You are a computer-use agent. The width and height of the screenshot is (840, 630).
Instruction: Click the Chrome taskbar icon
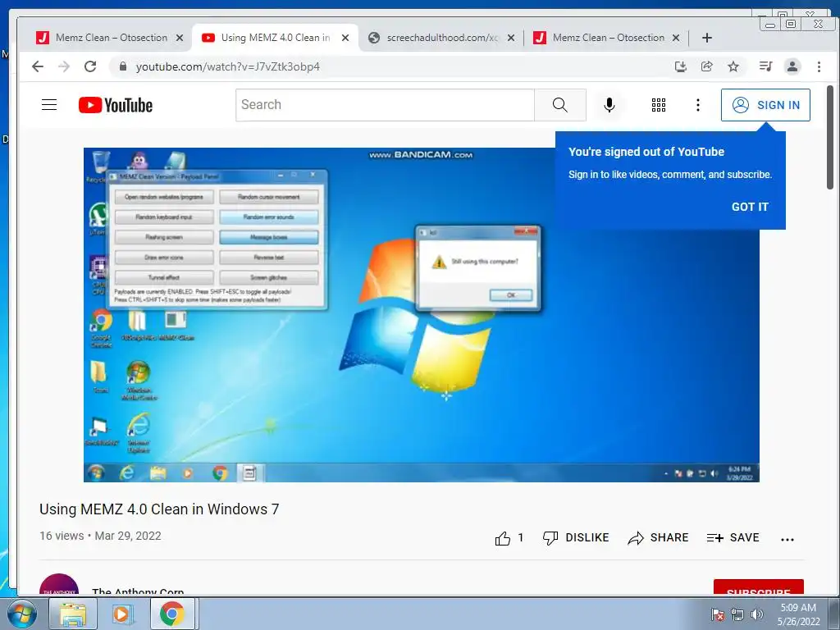[171, 614]
